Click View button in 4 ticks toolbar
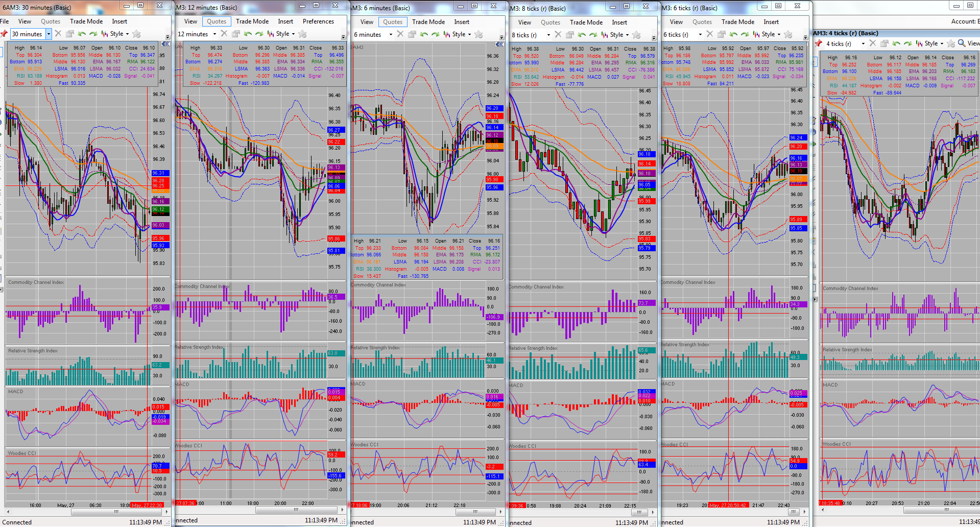This screenshot has width=980, height=527. [x=973, y=43]
